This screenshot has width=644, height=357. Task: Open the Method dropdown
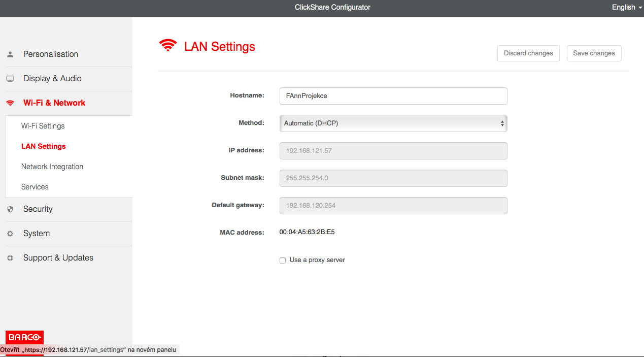(x=393, y=123)
